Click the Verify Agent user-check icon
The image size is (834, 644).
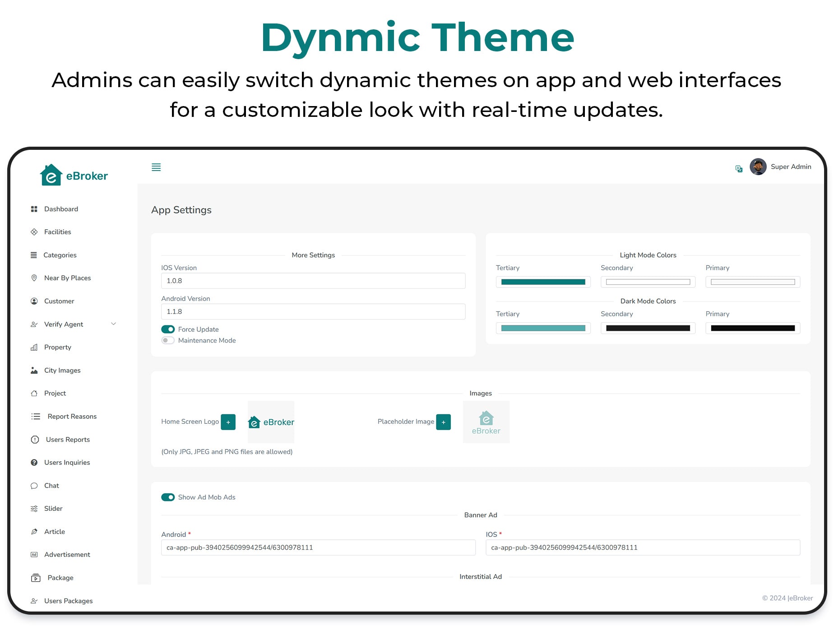point(34,324)
